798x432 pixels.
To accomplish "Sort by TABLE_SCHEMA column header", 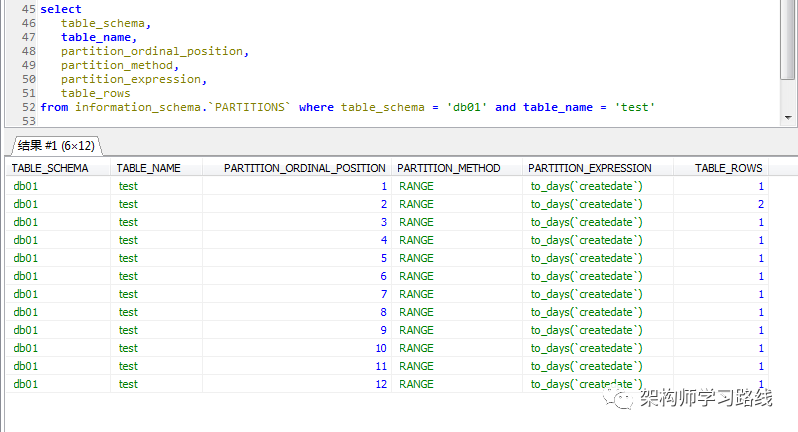I will [x=58, y=168].
